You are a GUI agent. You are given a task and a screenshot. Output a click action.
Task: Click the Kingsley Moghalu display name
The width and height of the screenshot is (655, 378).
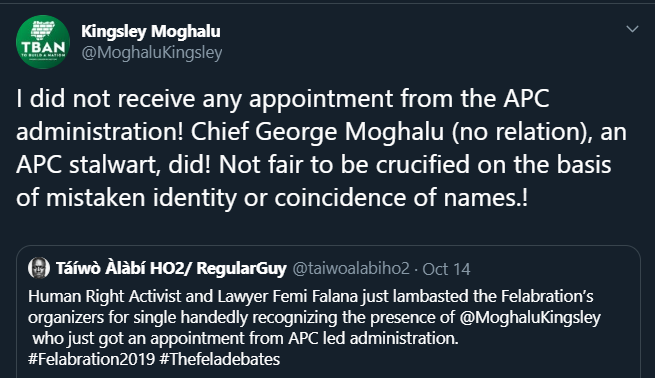point(151,31)
